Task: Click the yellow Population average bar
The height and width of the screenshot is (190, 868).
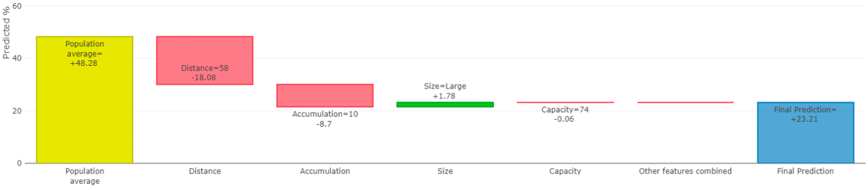Action: (85, 100)
